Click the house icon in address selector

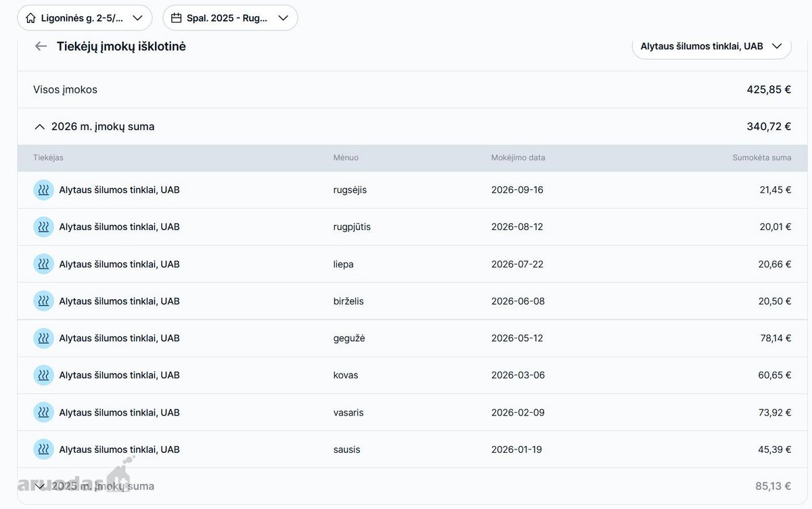[x=30, y=18]
